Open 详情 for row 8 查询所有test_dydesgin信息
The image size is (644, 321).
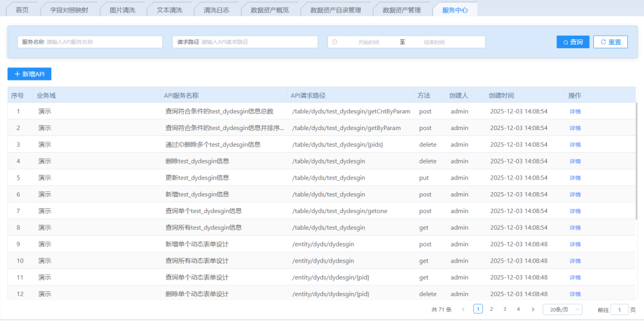(575, 228)
